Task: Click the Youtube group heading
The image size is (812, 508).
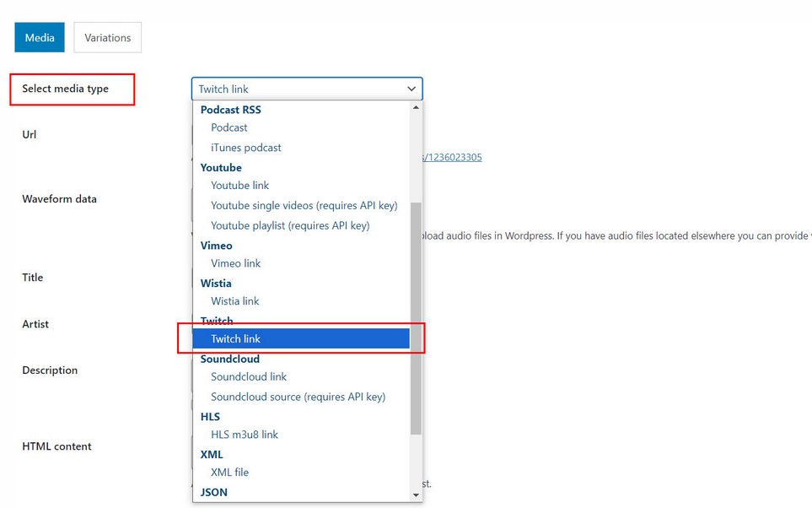Action: (221, 168)
